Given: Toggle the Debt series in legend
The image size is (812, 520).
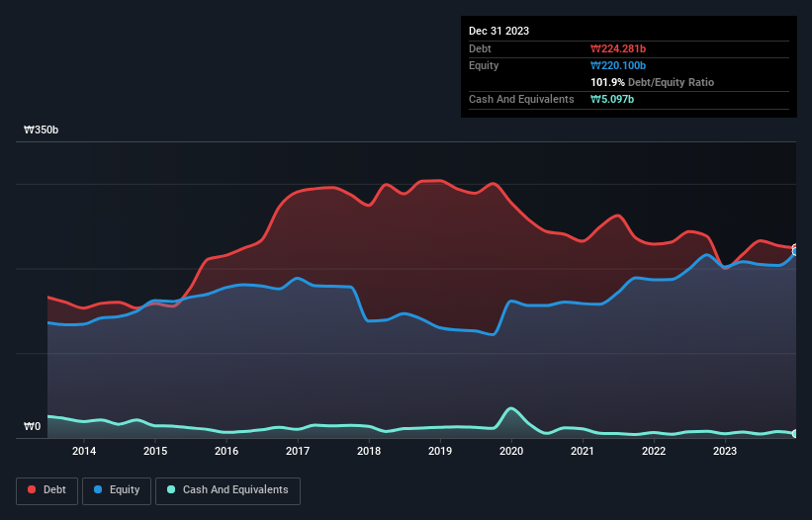Looking at the screenshot, I should 46,490.
